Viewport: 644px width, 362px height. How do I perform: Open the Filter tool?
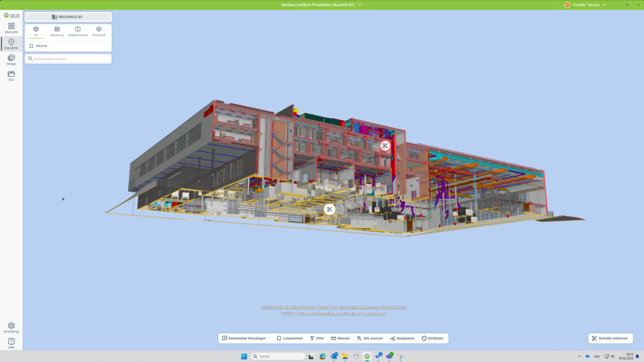317,338
